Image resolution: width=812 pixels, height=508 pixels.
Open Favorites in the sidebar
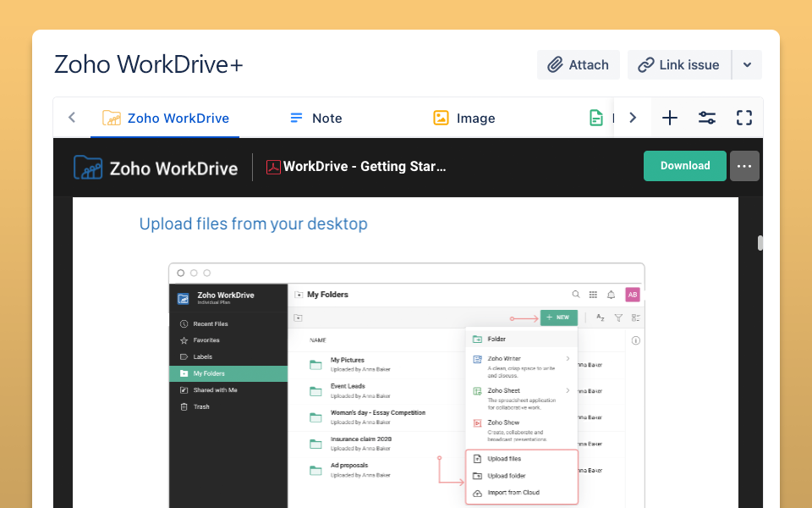point(206,340)
